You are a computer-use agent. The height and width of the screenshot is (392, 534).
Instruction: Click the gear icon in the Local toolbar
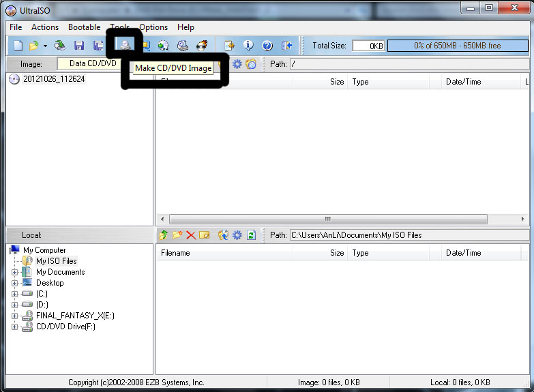[237, 235]
